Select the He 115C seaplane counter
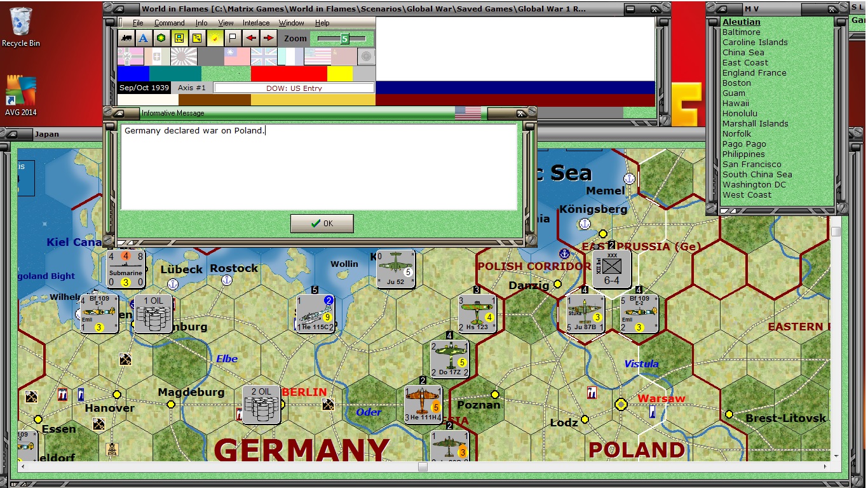The height and width of the screenshot is (488, 868). click(x=316, y=313)
